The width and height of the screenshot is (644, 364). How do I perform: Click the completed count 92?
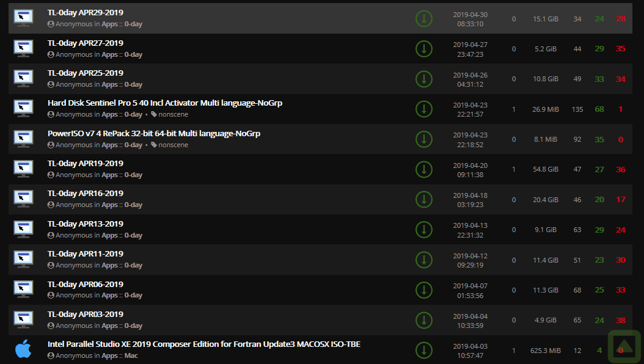pos(577,139)
